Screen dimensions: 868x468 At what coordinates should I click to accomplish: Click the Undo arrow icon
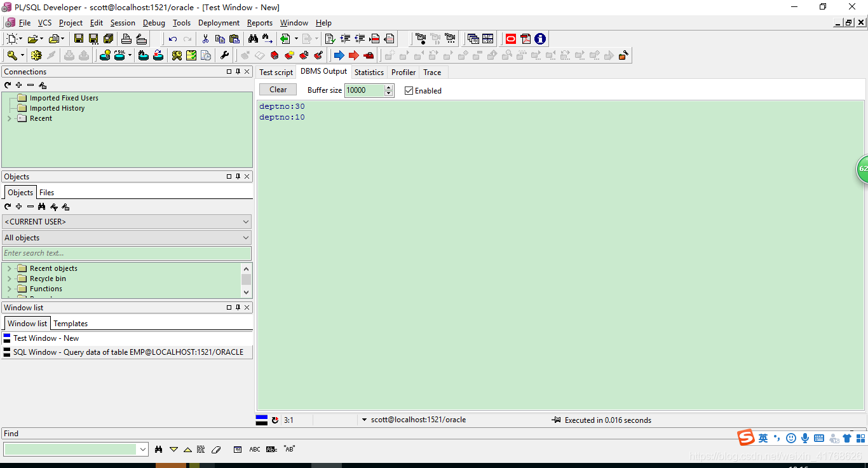tap(173, 39)
